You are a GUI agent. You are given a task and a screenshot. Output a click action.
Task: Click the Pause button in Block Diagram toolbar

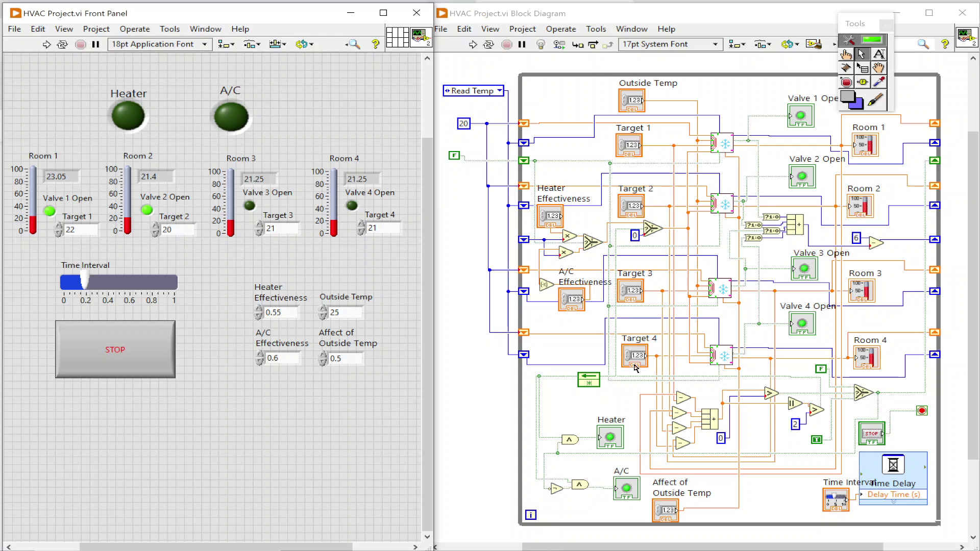pos(522,44)
